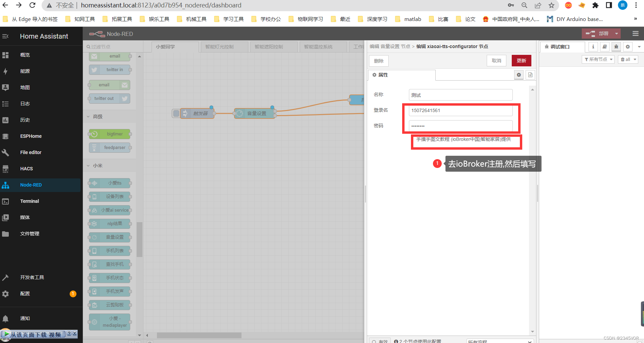Show more bookmarks with the chevron
The height and width of the screenshot is (343, 644).
coord(636,19)
